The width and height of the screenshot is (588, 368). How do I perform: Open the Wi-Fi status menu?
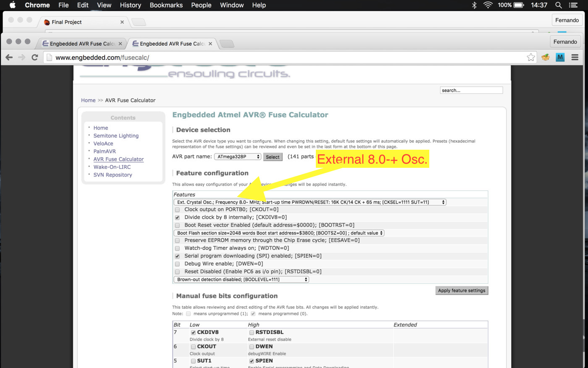click(x=488, y=5)
